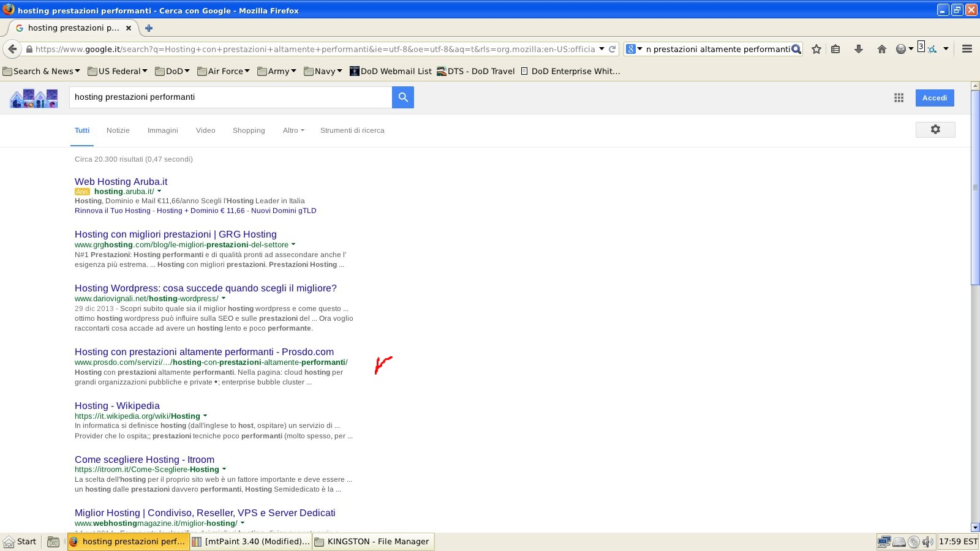Viewport: 980px width, 551px height.
Task: Open the Navy bookmarks folder
Action: click(x=323, y=71)
